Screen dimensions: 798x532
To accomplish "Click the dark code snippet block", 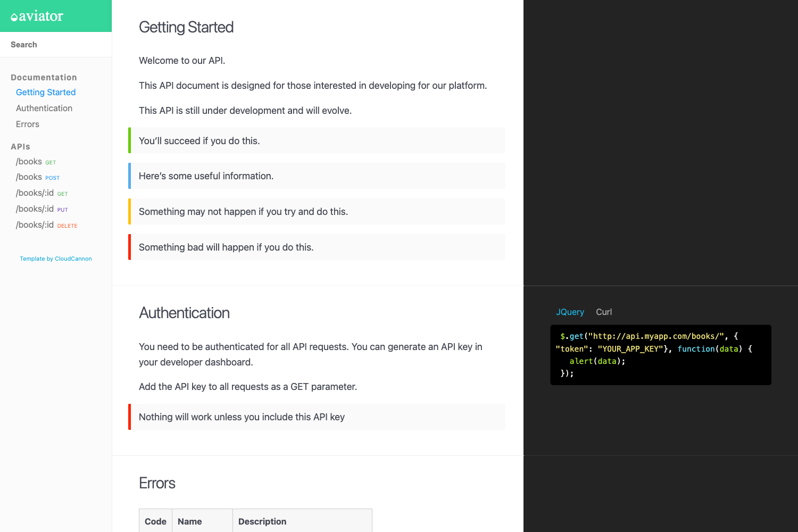I will [x=660, y=355].
